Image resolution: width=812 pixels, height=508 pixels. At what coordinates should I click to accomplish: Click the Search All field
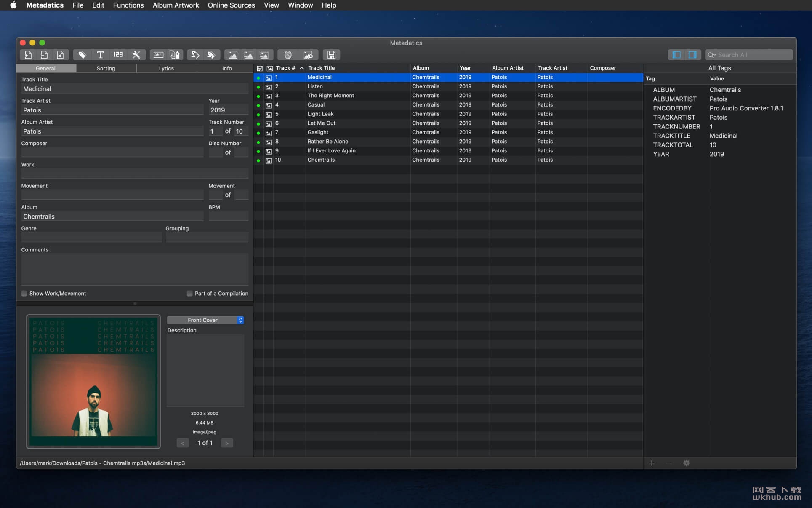(749, 55)
